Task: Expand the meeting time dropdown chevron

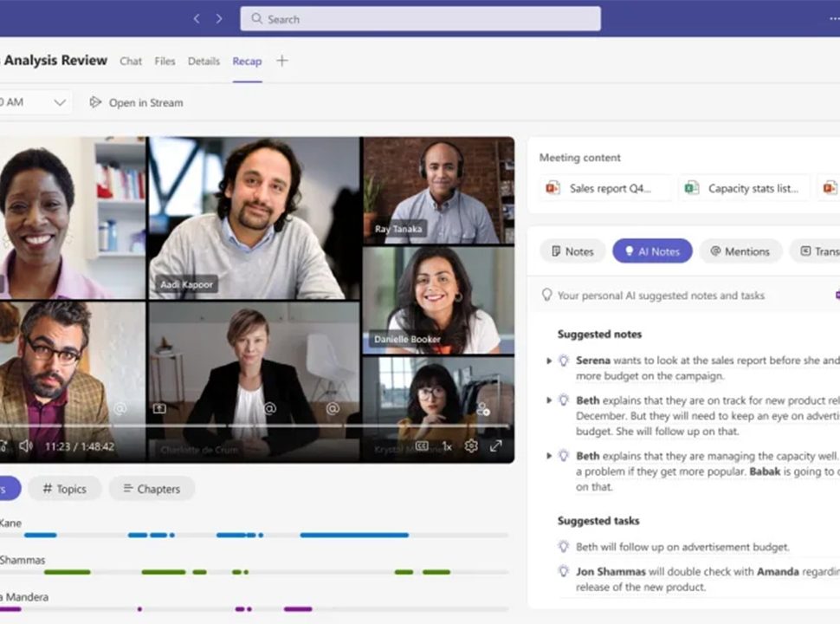Action: 60,102
